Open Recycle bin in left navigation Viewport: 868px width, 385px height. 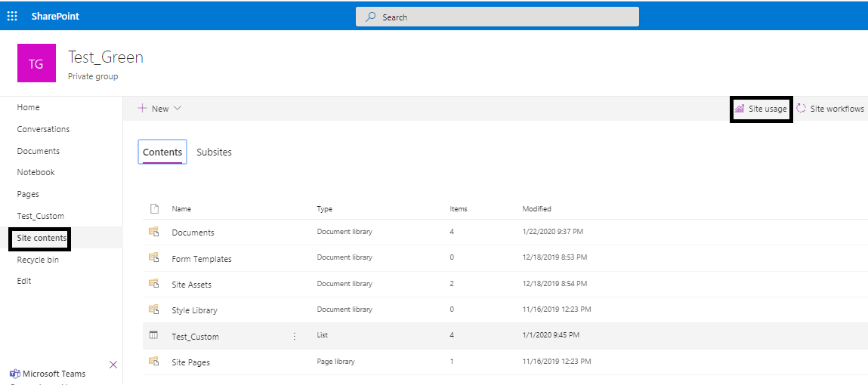[38, 260]
